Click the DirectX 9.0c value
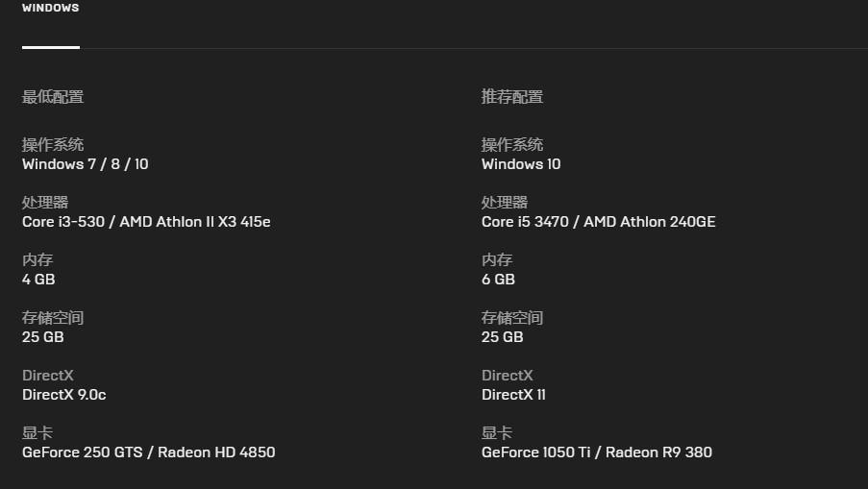 click(x=64, y=395)
